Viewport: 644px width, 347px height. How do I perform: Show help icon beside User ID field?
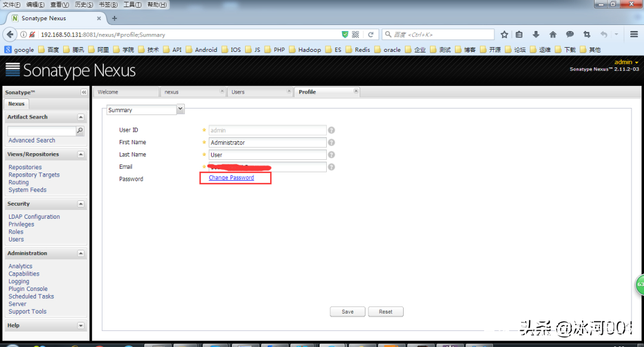coord(332,130)
